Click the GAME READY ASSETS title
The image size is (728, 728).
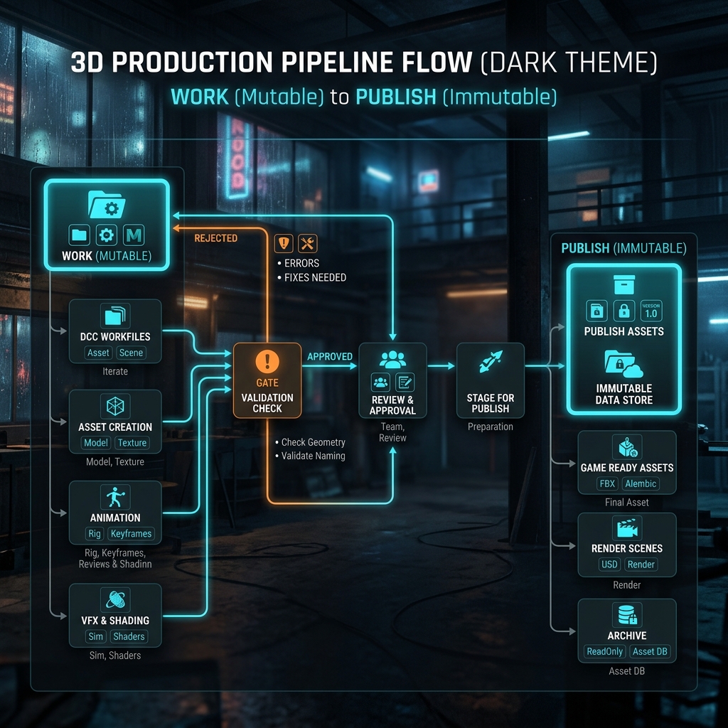coord(627,468)
